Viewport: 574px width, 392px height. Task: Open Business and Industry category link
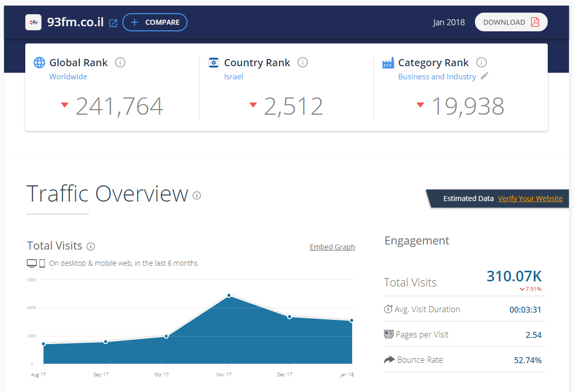(x=437, y=77)
